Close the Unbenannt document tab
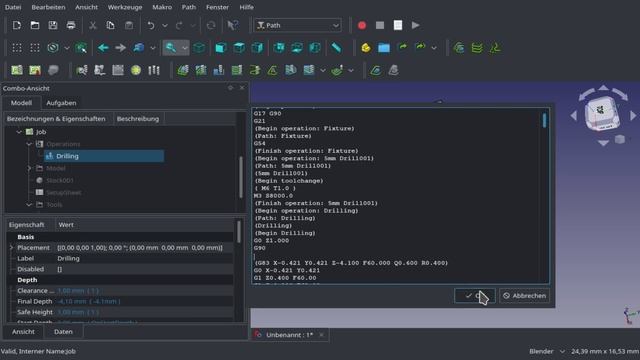Image resolution: width=640 pixels, height=360 pixels. pos(322,335)
